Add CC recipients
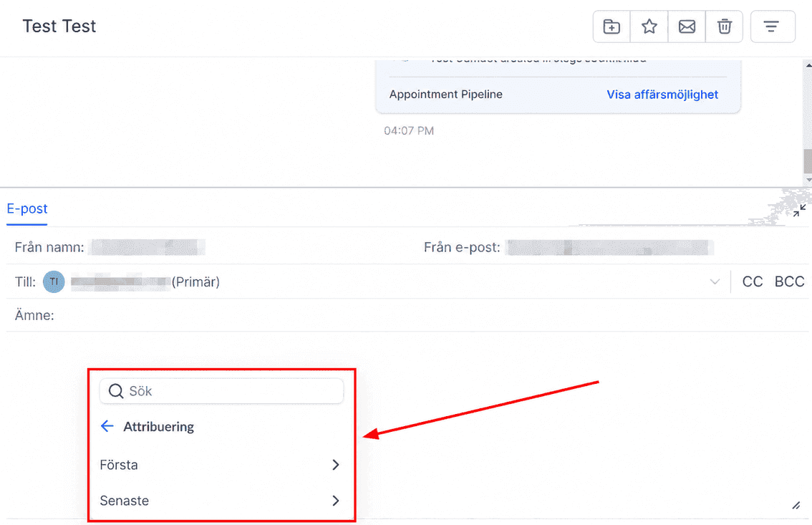Image resolution: width=812 pixels, height=525 pixels. tap(753, 281)
